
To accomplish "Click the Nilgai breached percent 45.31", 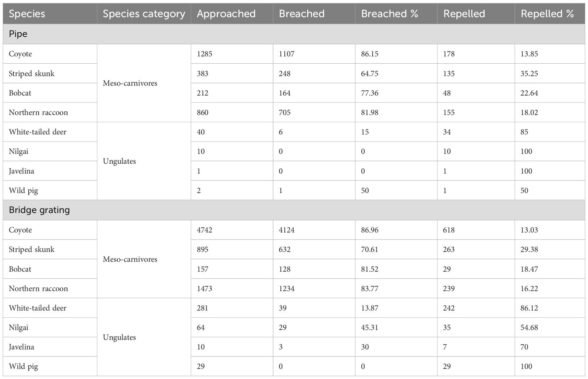I will click(x=370, y=327).
